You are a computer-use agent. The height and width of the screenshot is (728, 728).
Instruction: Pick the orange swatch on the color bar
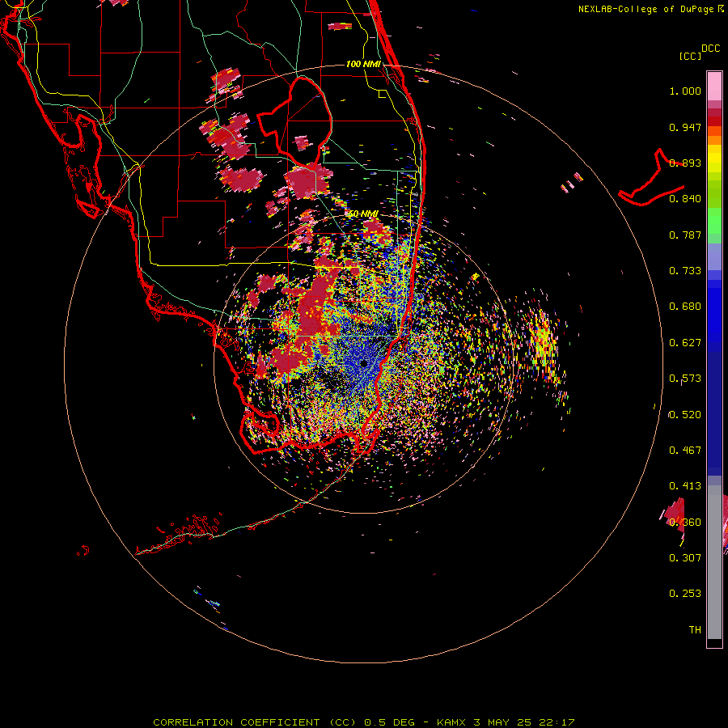click(x=714, y=140)
